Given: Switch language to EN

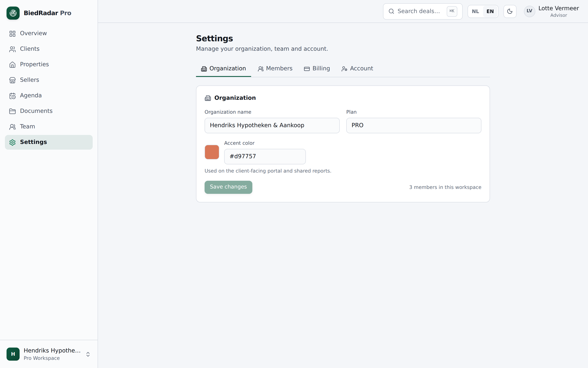Looking at the screenshot, I should point(490,11).
